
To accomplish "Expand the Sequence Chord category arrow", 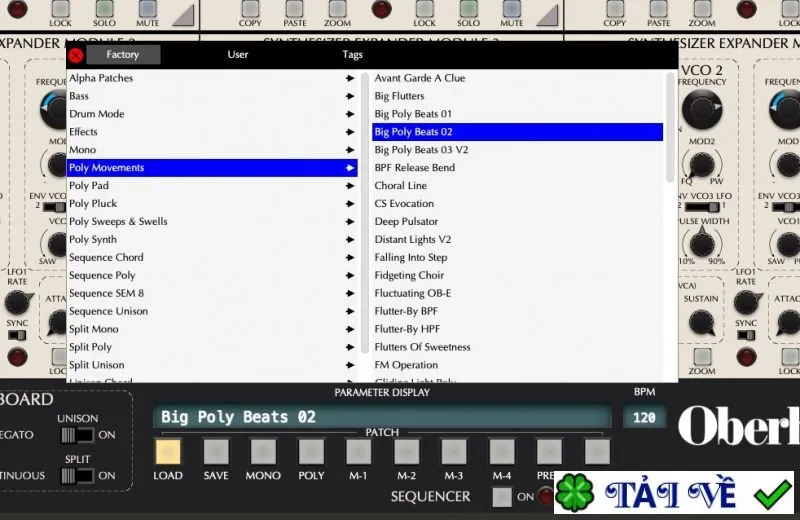I will [349, 257].
